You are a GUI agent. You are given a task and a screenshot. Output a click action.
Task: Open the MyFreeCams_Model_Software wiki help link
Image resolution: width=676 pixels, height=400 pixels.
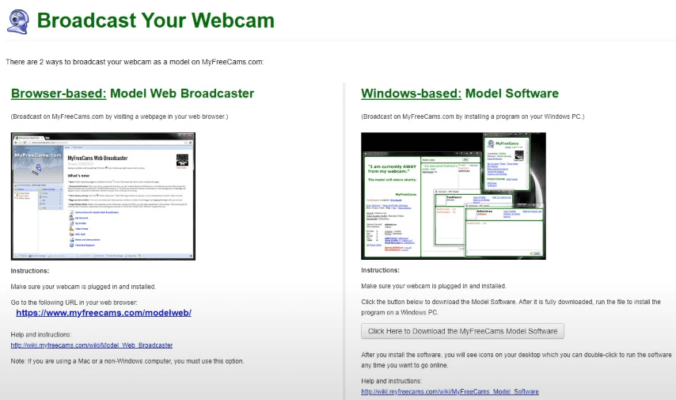450,392
